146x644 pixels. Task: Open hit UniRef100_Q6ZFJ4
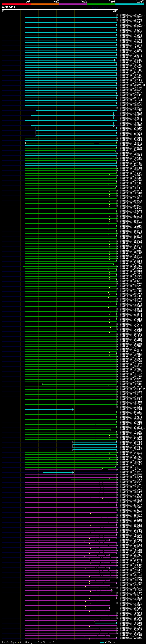click(x=131, y=120)
